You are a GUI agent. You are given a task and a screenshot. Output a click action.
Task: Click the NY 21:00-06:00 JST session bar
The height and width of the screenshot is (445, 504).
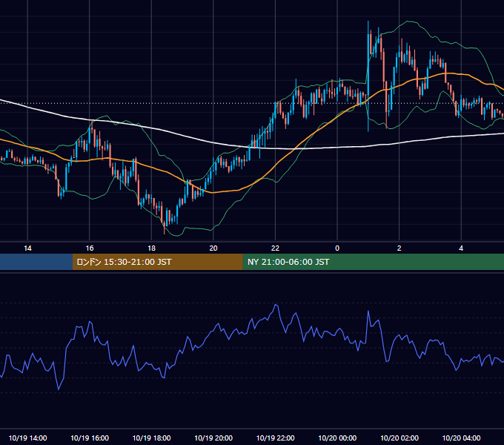[373, 262]
